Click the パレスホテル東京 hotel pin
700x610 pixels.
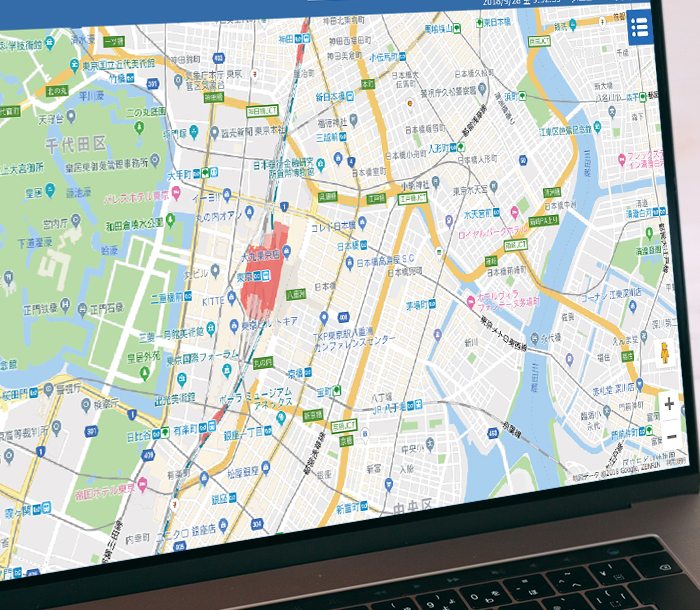coord(176,193)
